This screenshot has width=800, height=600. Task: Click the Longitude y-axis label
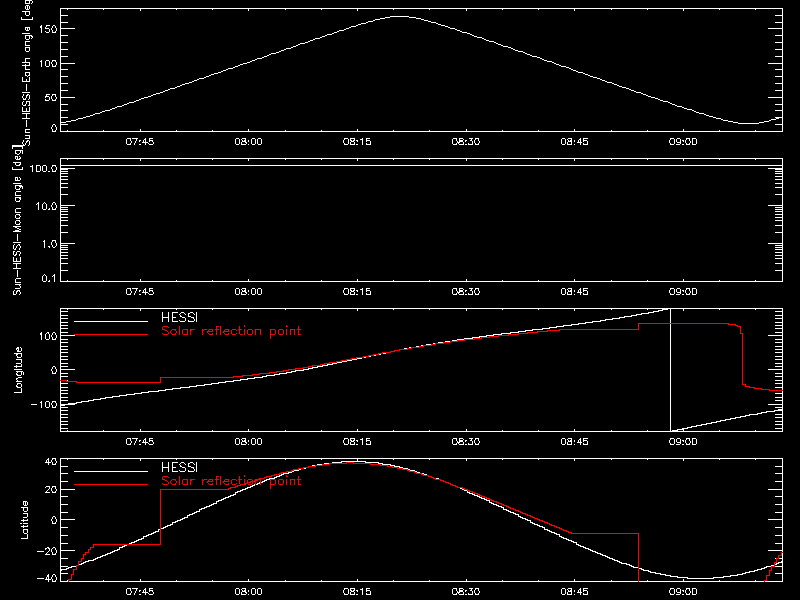point(18,370)
